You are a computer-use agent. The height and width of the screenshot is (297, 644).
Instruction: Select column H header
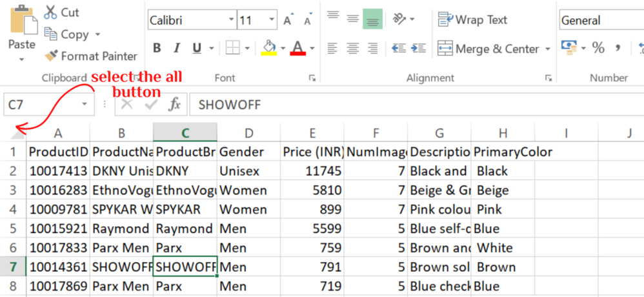point(503,133)
